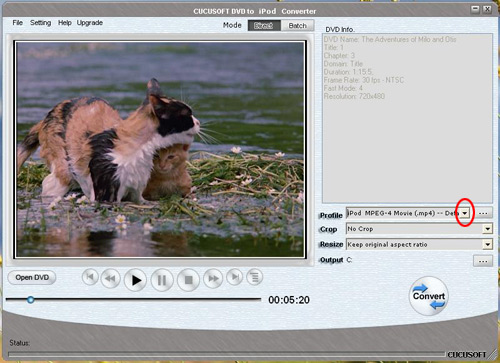Viewport: 500px width, 363px height.
Task: Rewind using the fast-backward icon
Action: click(x=110, y=278)
